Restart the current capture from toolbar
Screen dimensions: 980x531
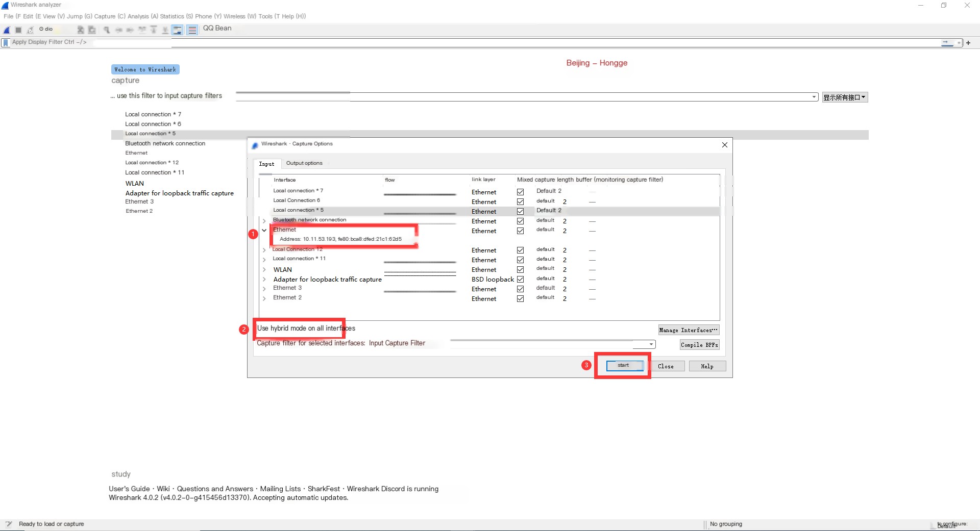pyautogui.click(x=30, y=30)
